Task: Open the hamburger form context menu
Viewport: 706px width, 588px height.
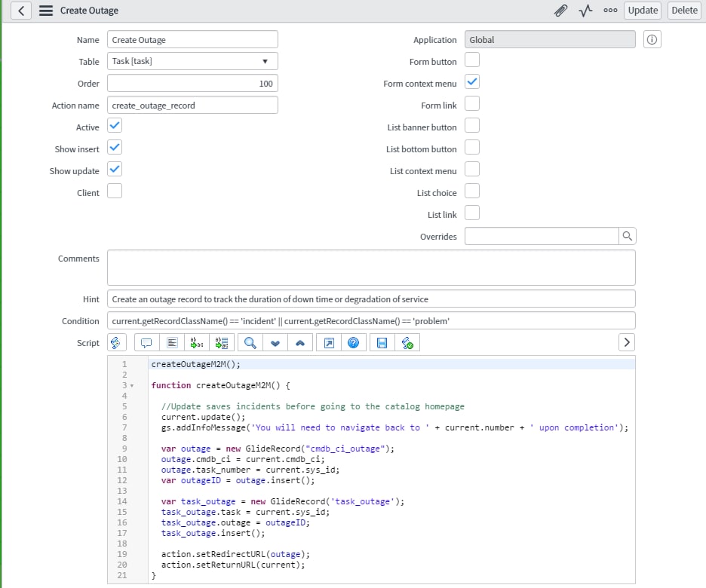Action: [x=46, y=11]
